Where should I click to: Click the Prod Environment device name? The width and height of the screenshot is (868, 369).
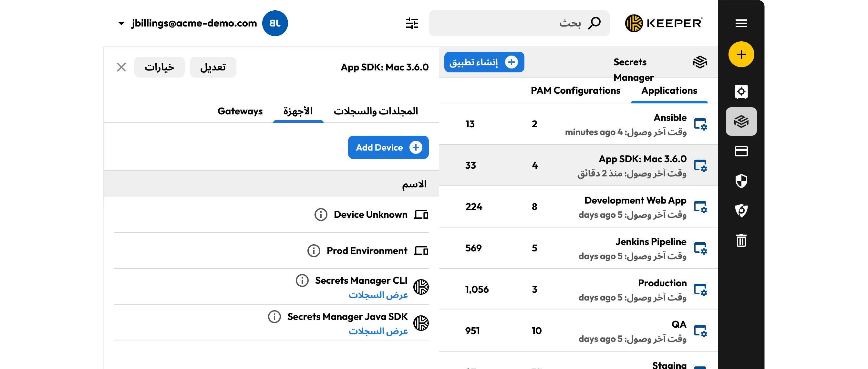(x=367, y=251)
